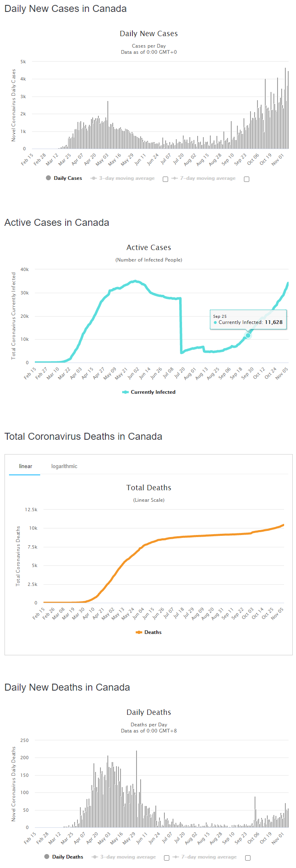This screenshot has width=296, height=868.
Task: Tick 7-day moving average checkbox for Daily Cases
Action: pos(246,179)
